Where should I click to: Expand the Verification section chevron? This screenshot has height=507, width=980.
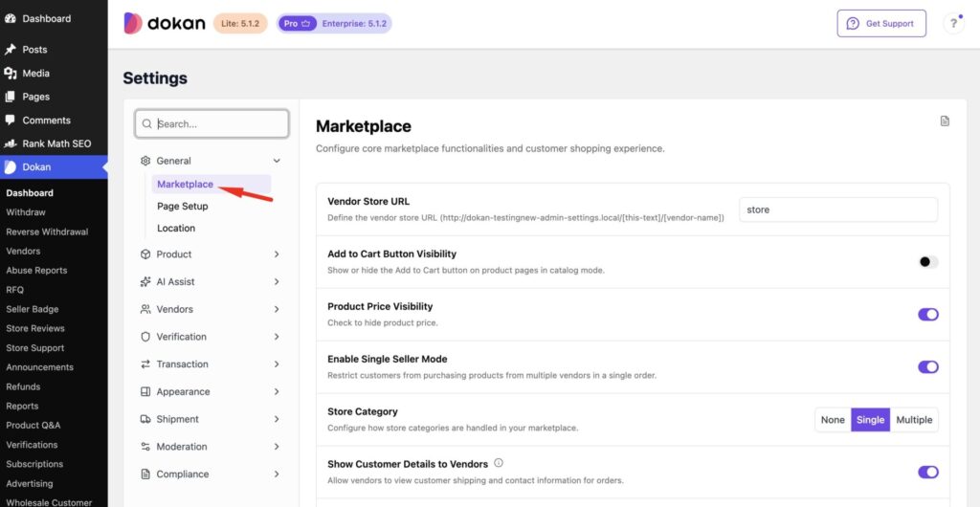[277, 337]
